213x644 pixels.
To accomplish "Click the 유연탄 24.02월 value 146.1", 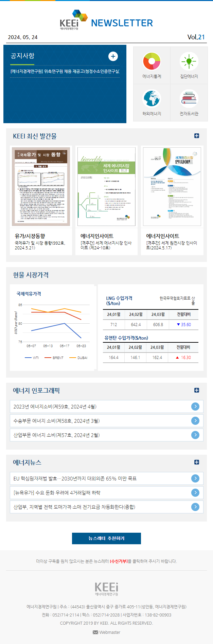I will click(x=135, y=358).
